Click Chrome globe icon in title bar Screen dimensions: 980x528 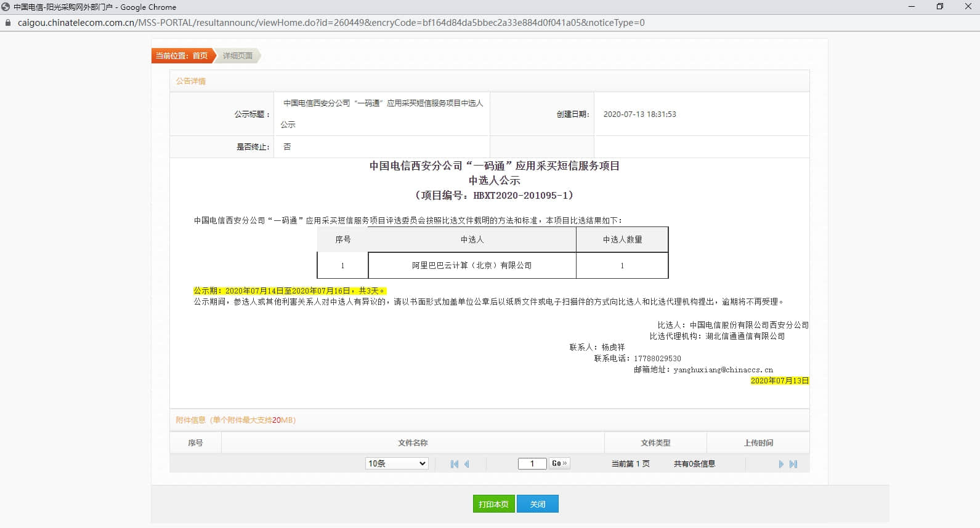tap(6, 7)
